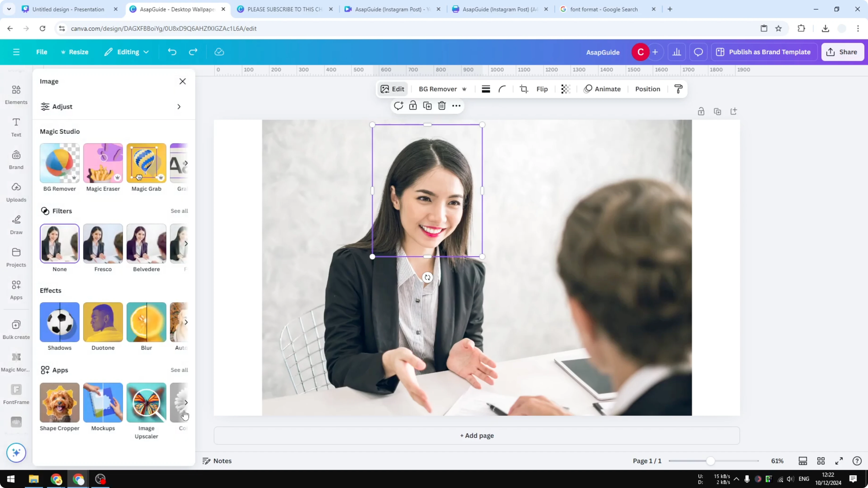Delete the selected image
The width and height of the screenshot is (868, 488).
point(442,105)
